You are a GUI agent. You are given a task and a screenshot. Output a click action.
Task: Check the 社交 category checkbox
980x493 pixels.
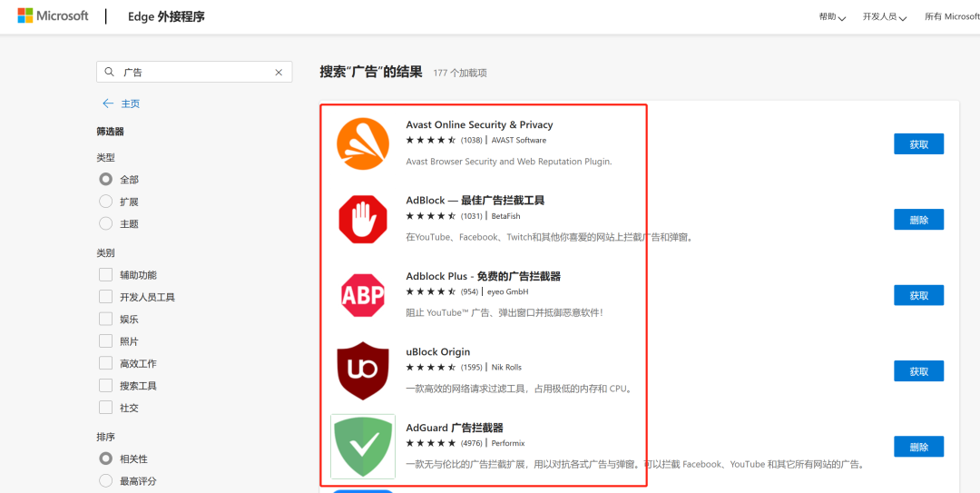105,408
